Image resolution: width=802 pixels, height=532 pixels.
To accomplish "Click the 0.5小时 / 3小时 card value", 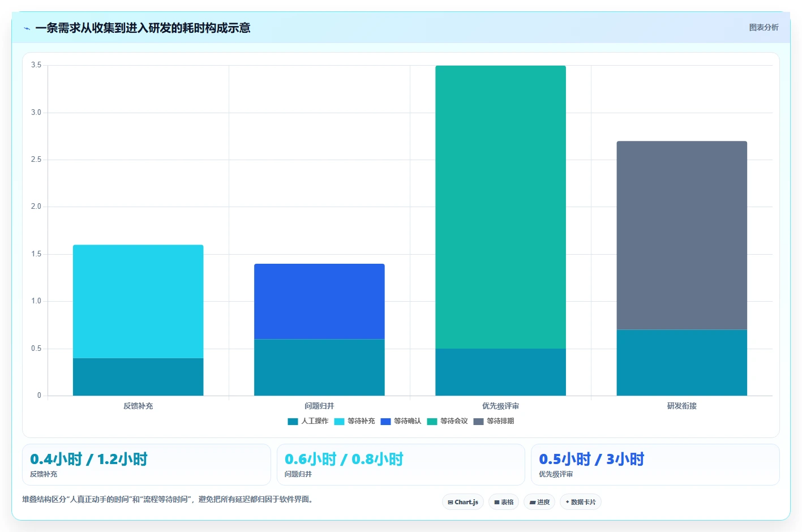I will [591, 459].
